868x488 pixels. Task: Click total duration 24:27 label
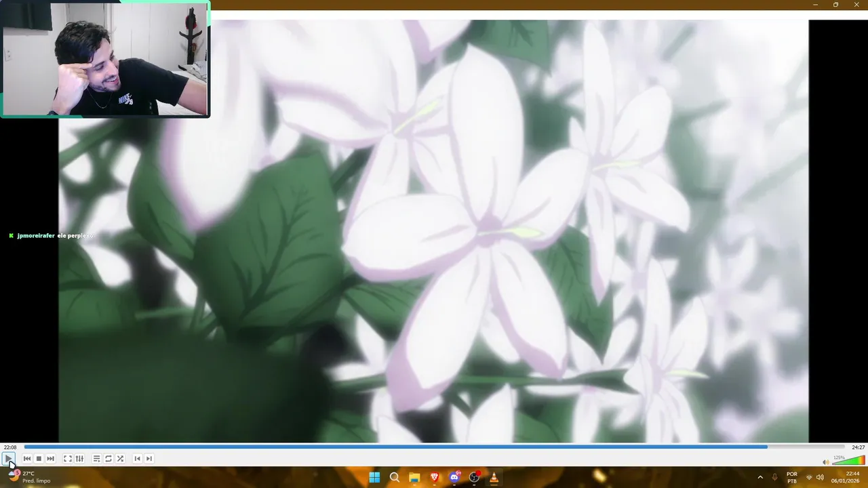pyautogui.click(x=859, y=447)
